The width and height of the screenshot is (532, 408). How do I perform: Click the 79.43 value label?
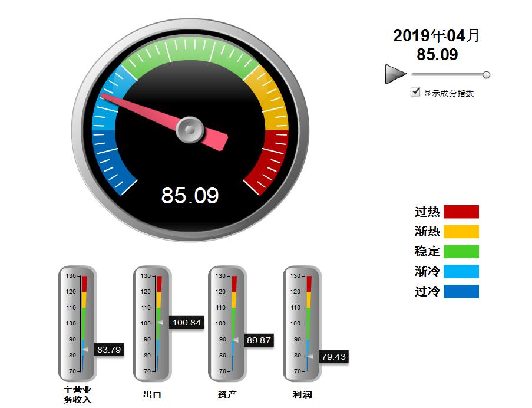click(x=333, y=357)
